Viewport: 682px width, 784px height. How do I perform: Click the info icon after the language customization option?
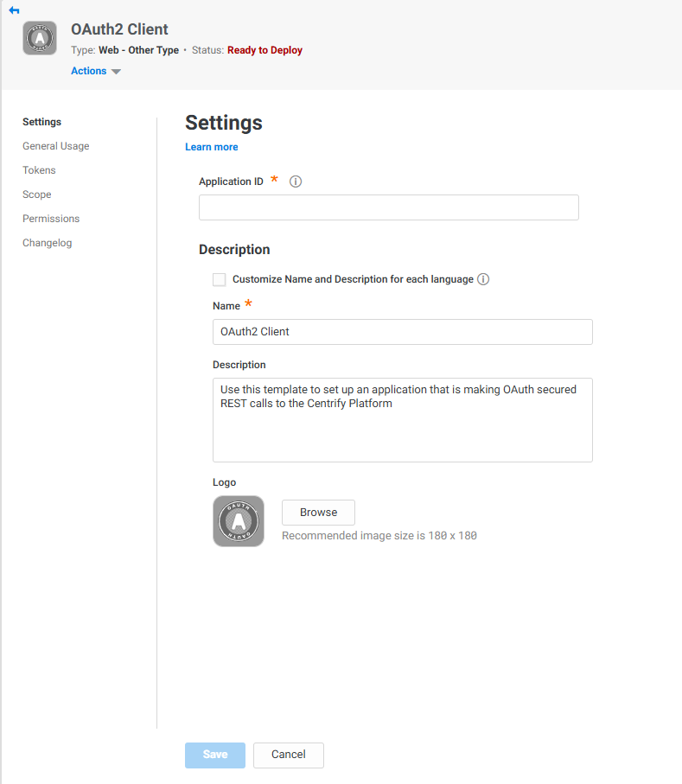pos(483,279)
